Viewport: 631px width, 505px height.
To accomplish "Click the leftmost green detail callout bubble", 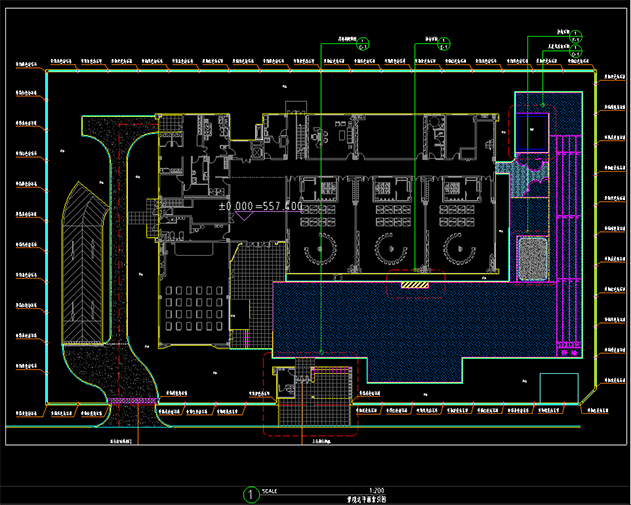I will pos(362,46).
